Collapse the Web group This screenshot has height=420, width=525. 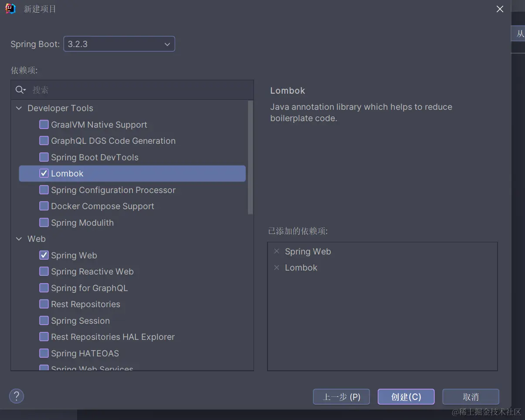(x=19, y=239)
